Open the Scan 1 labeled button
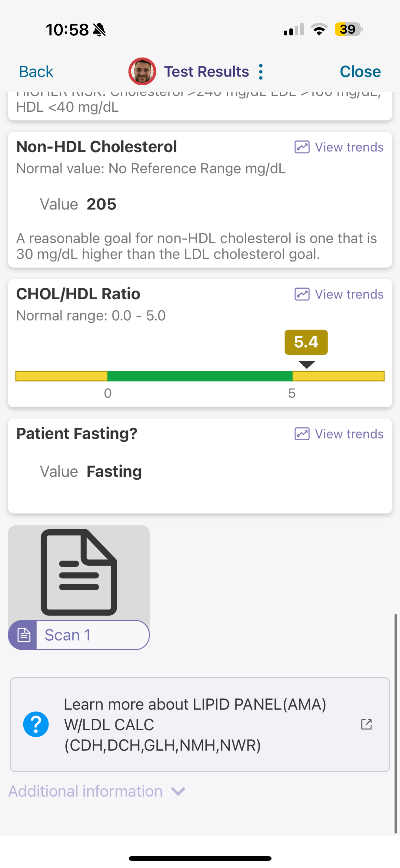 click(x=79, y=635)
